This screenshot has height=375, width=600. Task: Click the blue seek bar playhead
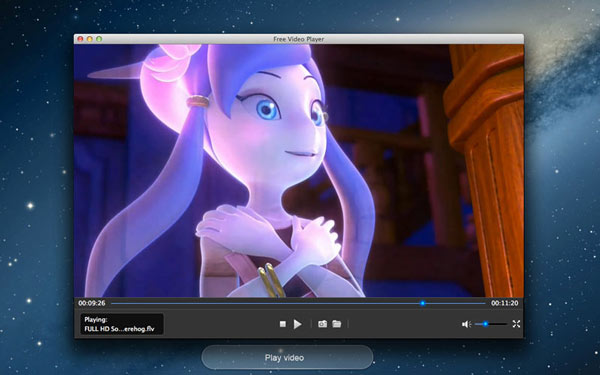click(422, 303)
